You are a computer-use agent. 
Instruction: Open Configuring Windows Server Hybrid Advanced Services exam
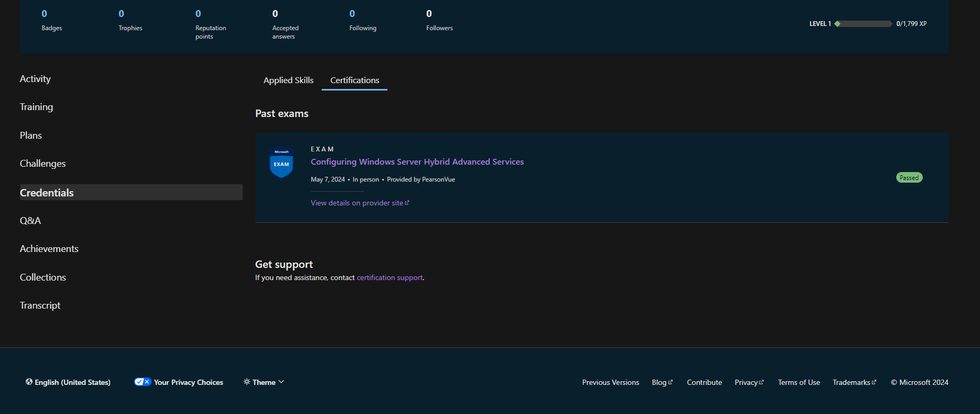click(x=417, y=162)
